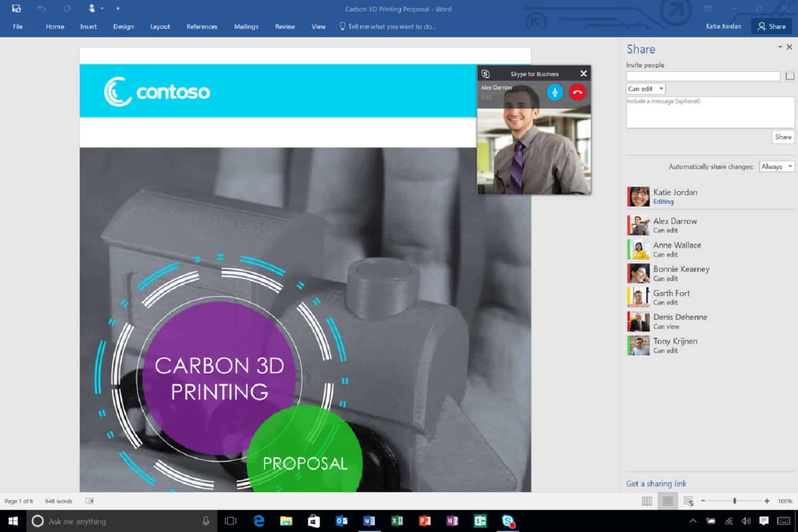
Task: Open the address book to invite people
Action: 789,76
